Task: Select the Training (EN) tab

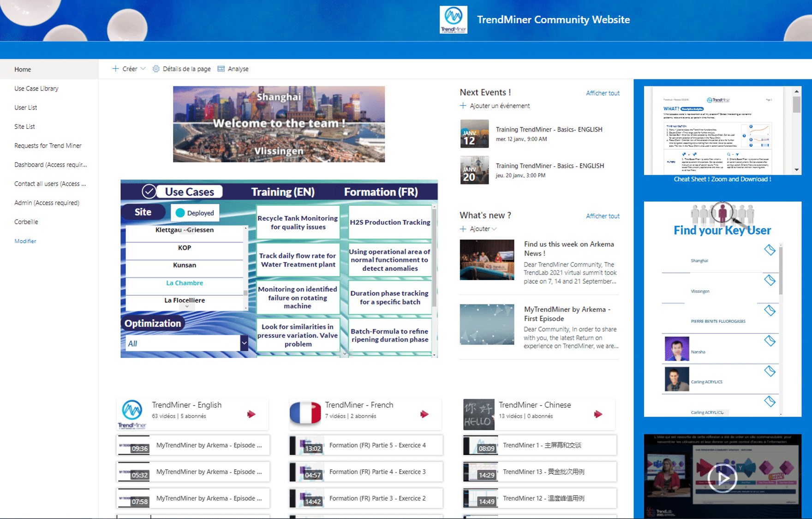Action: pos(283,192)
